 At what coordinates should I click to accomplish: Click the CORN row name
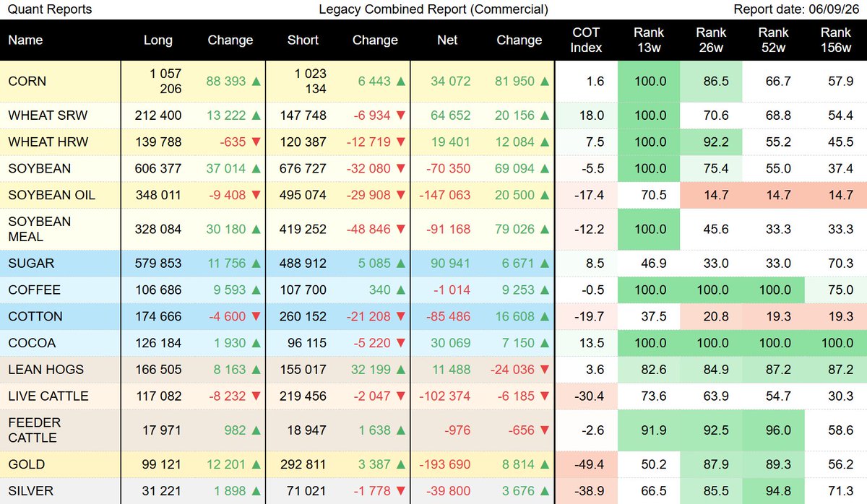[27, 82]
